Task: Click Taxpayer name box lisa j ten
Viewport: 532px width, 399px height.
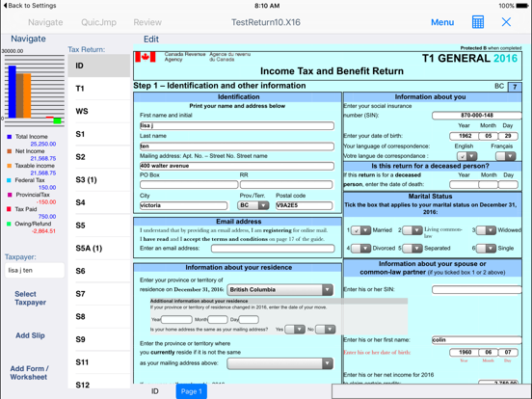Action: (35, 271)
